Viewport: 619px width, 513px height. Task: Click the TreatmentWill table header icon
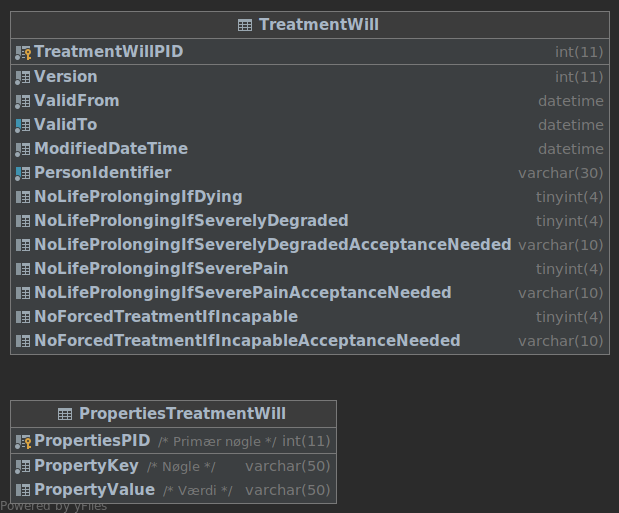[x=245, y=25]
